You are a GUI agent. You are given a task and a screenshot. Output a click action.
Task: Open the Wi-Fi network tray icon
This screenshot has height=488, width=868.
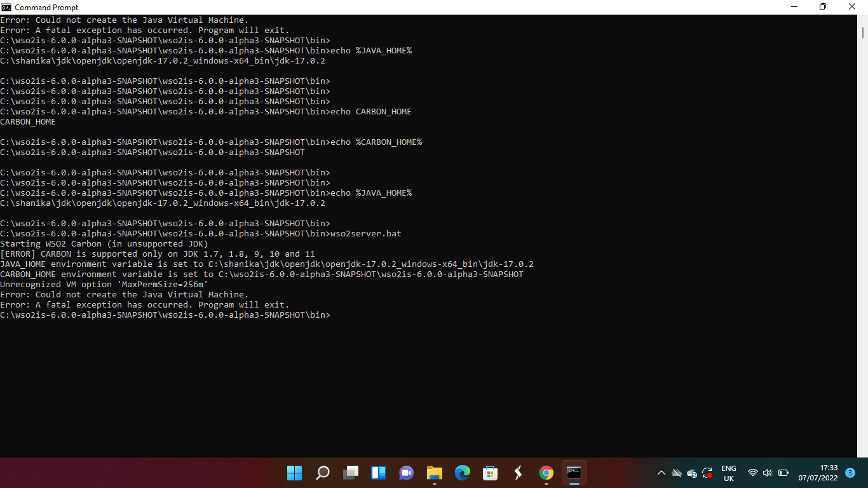(x=753, y=473)
